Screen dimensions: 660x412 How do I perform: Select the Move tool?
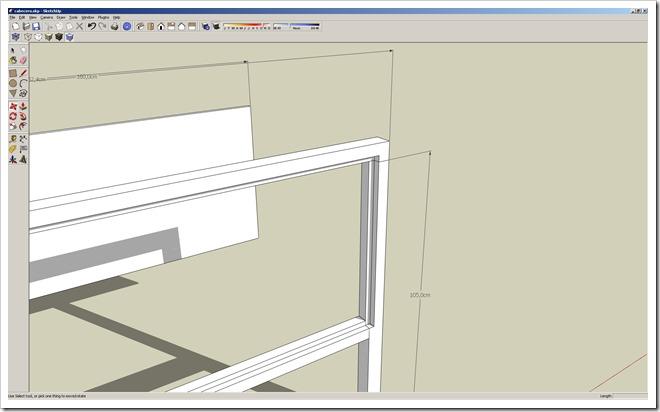pos(13,106)
